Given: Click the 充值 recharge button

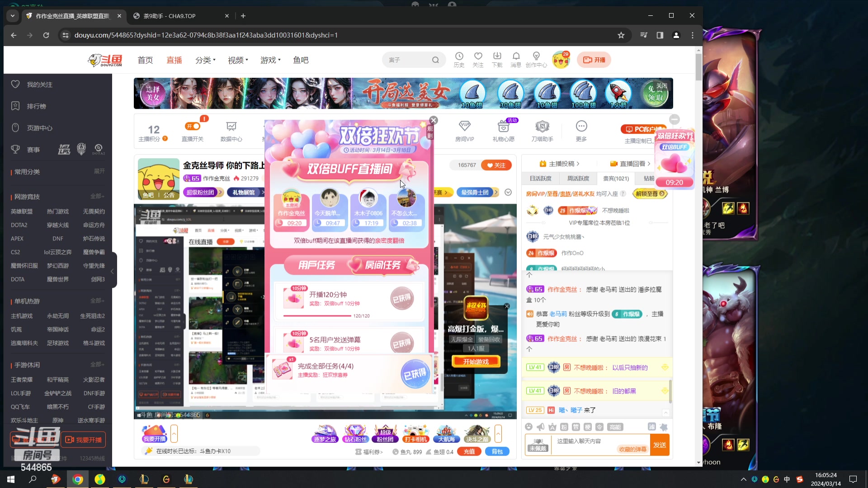Looking at the screenshot, I should (469, 451).
